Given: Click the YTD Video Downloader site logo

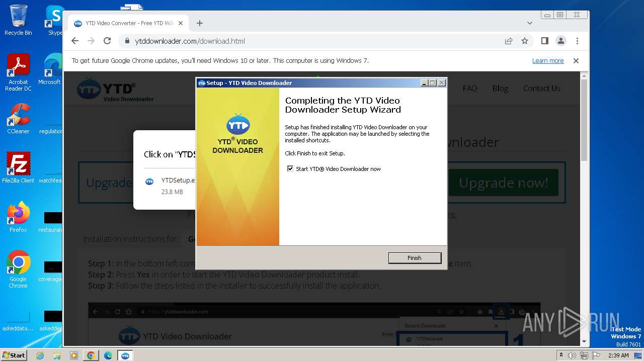Looking at the screenshot, I should (116, 89).
